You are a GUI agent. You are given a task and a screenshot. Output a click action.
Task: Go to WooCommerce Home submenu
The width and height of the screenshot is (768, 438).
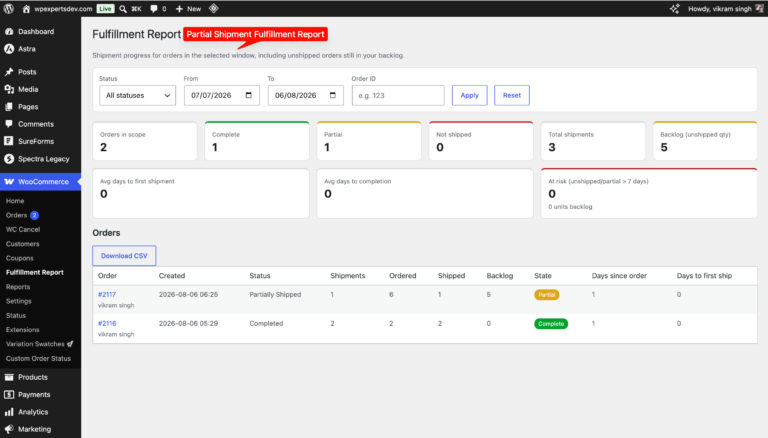(15, 201)
